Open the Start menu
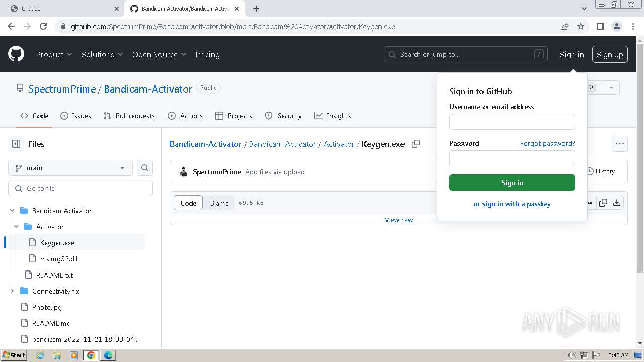The width and height of the screenshot is (644, 362). (x=14, y=355)
